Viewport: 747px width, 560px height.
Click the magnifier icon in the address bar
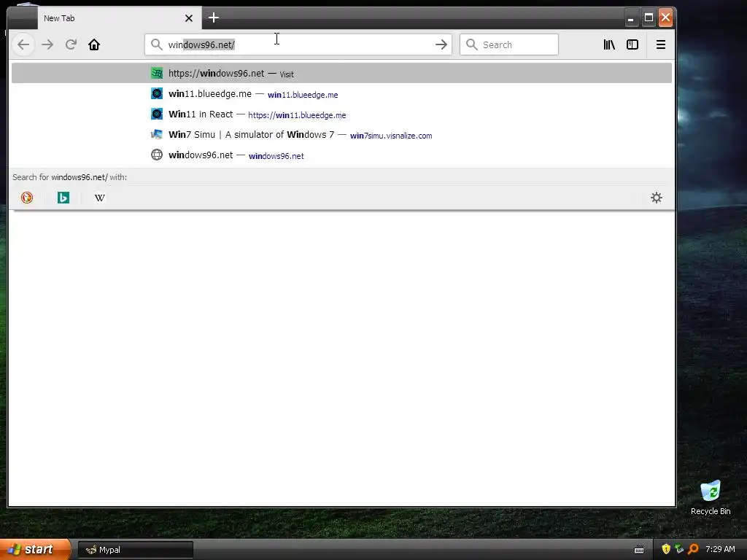click(156, 44)
